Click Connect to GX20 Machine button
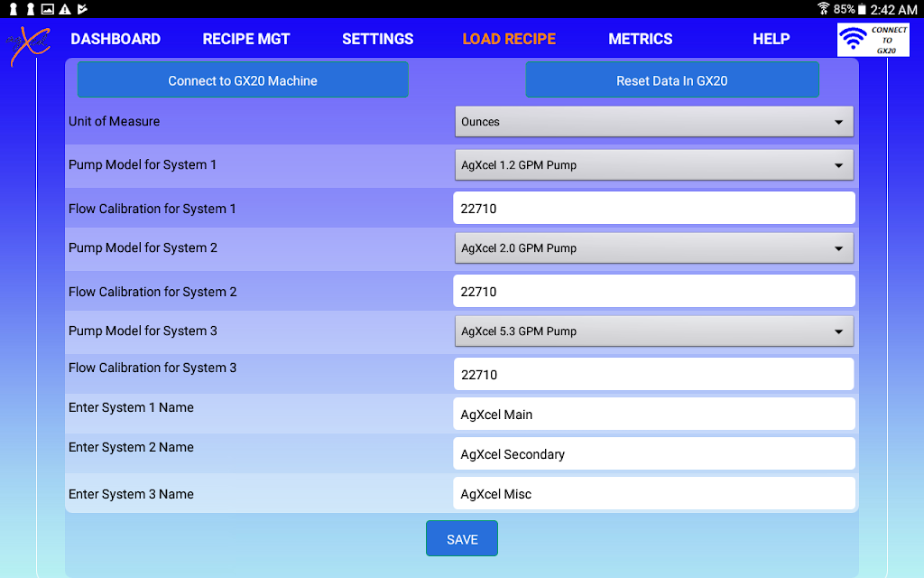The height and width of the screenshot is (578, 924). click(x=243, y=80)
